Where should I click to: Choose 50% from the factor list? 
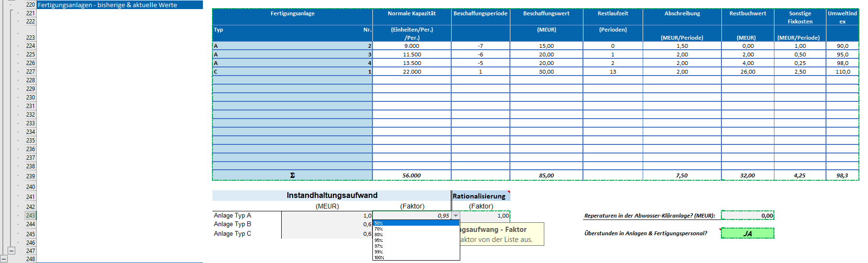(x=416, y=223)
